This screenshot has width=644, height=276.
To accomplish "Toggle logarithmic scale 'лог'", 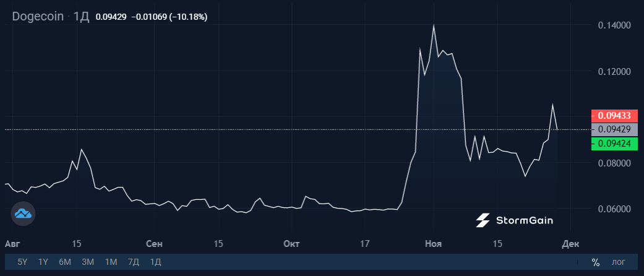I will [x=619, y=262].
